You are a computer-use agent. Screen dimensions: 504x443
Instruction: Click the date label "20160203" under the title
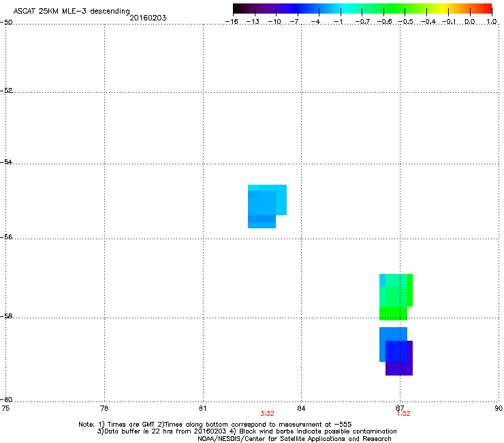(148, 18)
